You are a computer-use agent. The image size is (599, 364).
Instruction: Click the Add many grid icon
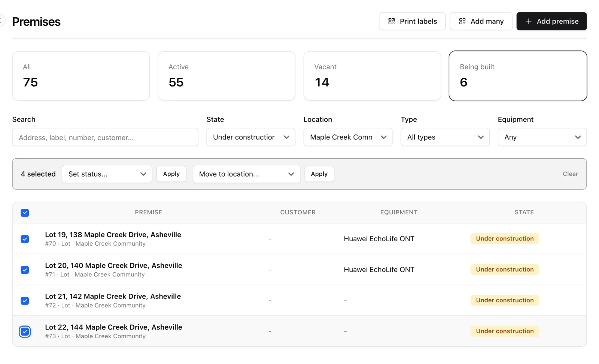tap(462, 21)
